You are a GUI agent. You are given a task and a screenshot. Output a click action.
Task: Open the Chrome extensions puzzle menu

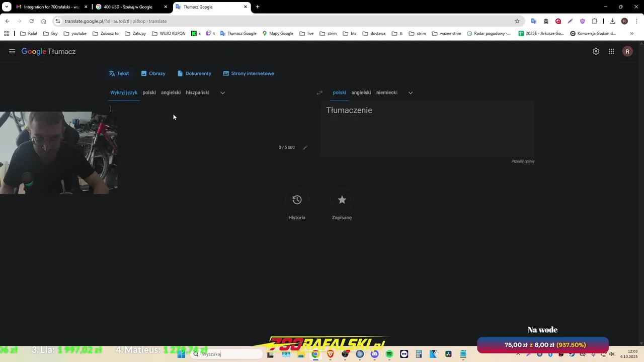(x=594, y=21)
